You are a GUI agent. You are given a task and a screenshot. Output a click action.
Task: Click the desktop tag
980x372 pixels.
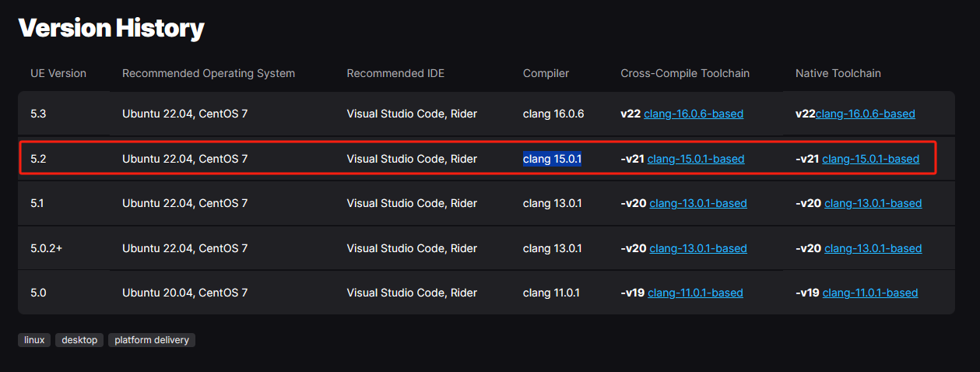point(79,340)
